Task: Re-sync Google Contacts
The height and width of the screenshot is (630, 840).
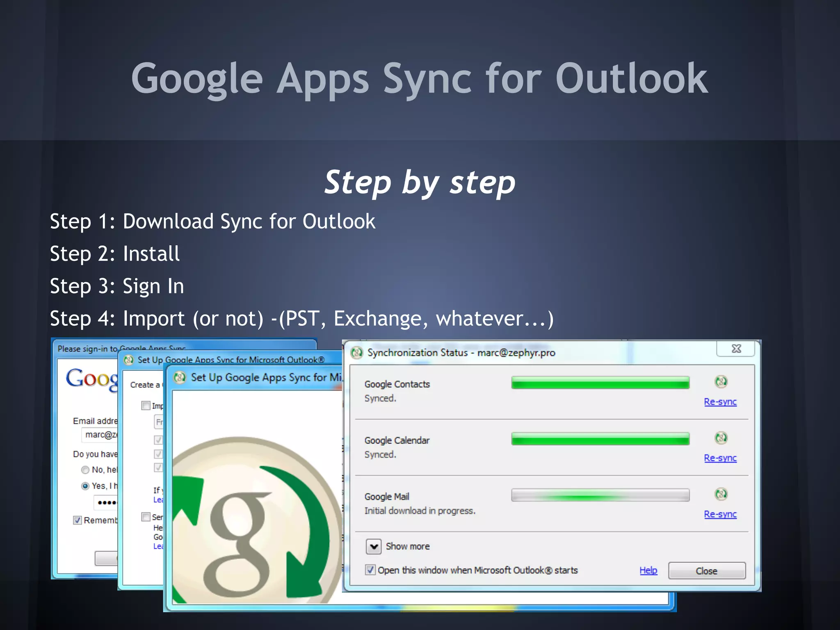Action: click(720, 402)
